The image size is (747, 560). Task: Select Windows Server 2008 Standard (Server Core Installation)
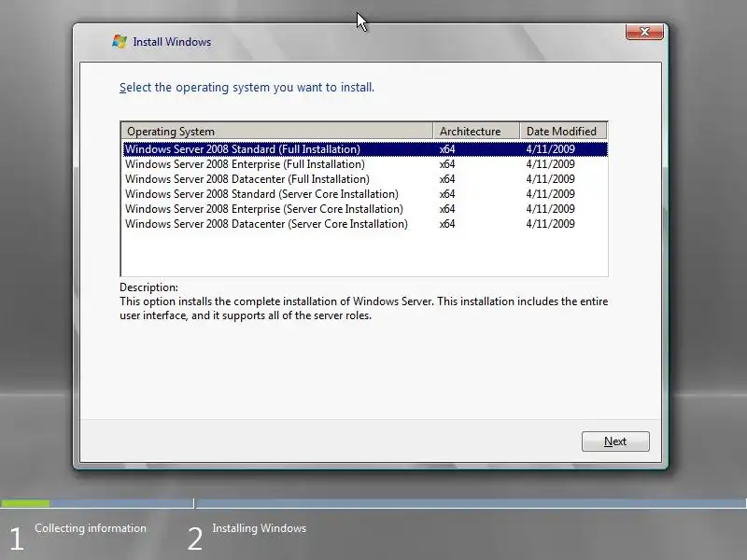[365, 194]
